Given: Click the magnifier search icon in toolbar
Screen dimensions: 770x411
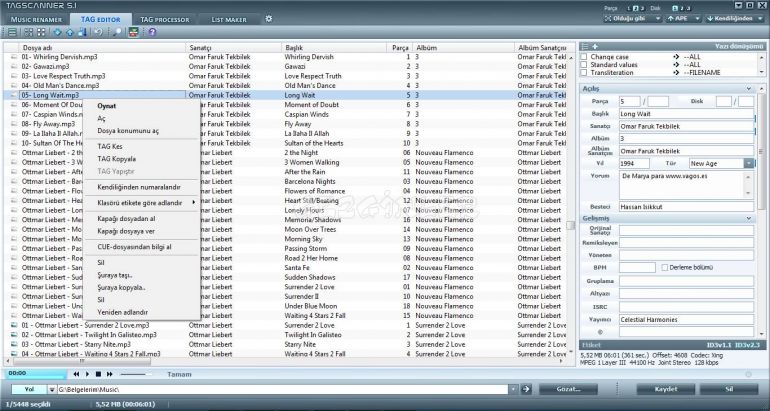Looking at the screenshot, I should [117, 32].
